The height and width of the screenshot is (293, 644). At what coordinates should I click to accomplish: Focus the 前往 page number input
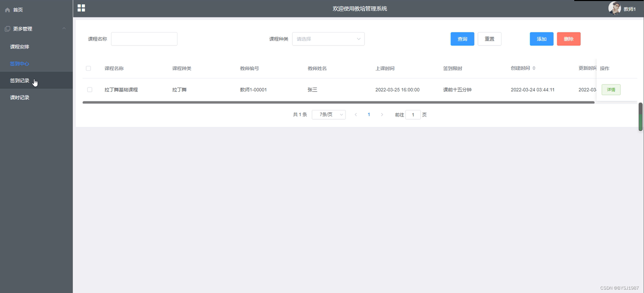413,115
